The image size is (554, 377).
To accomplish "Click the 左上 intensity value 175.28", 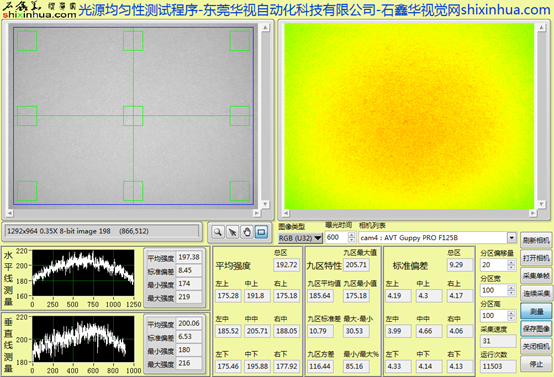I will pos(228,296).
